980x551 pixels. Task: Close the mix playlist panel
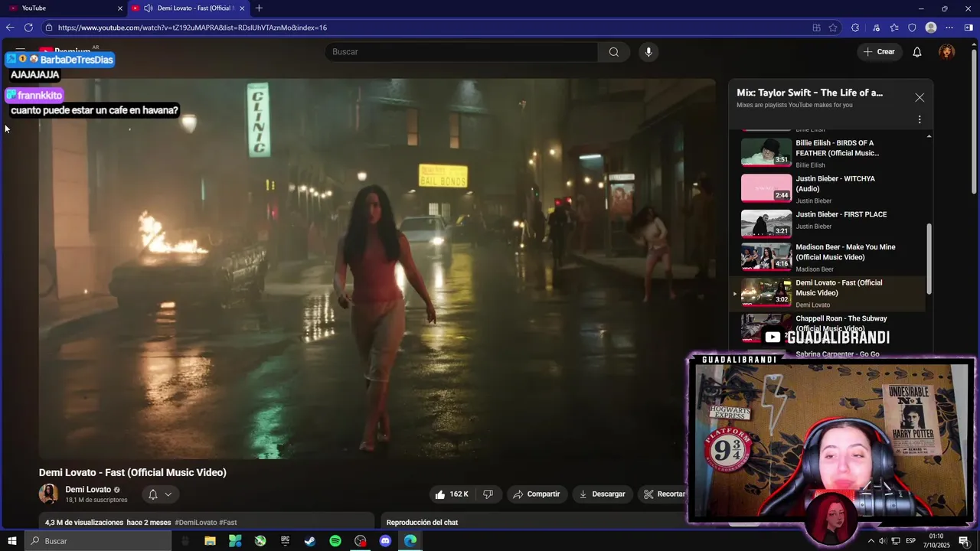(x=920, y=98)
